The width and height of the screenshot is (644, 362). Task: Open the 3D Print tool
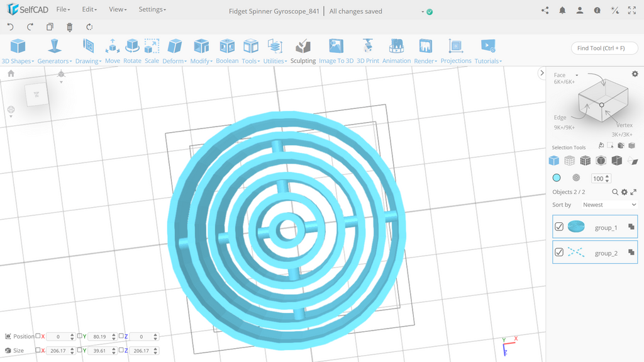point(367,51)
